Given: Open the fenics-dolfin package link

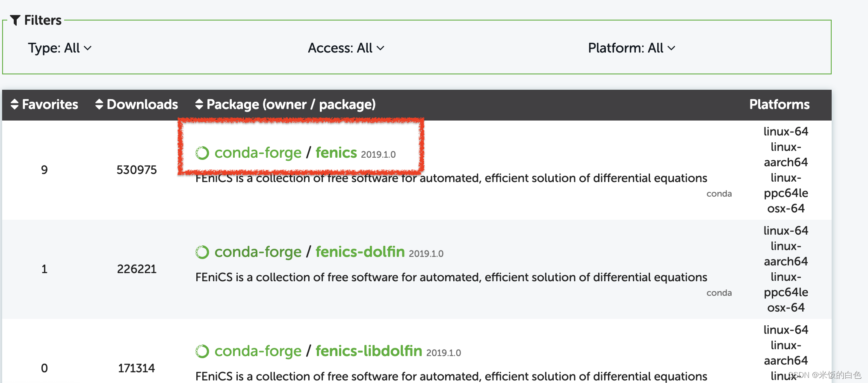Looking at the screenshot, I should tap(360, 252).
